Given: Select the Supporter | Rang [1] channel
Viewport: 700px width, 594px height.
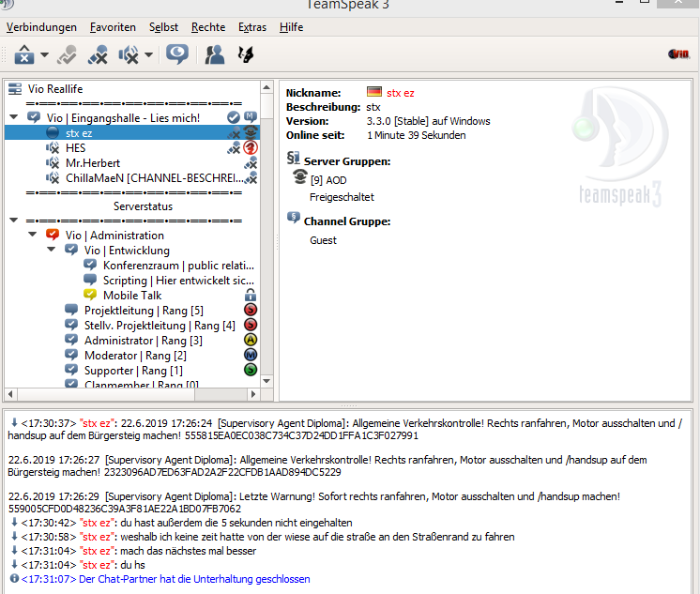Looking at the screenshot, I should pyautogui.click(x=133, y=371).
